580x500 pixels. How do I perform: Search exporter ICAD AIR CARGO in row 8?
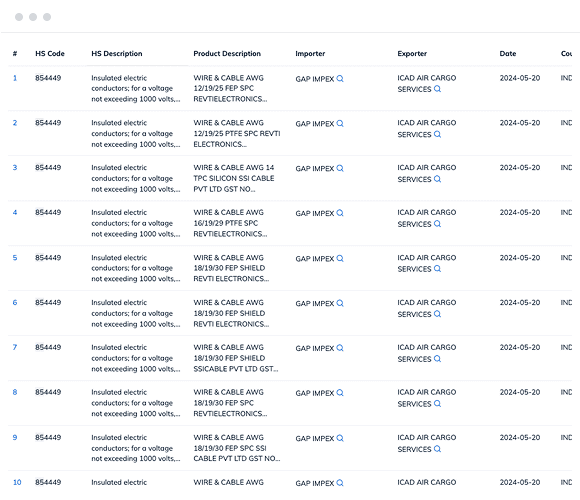point(437,404)
